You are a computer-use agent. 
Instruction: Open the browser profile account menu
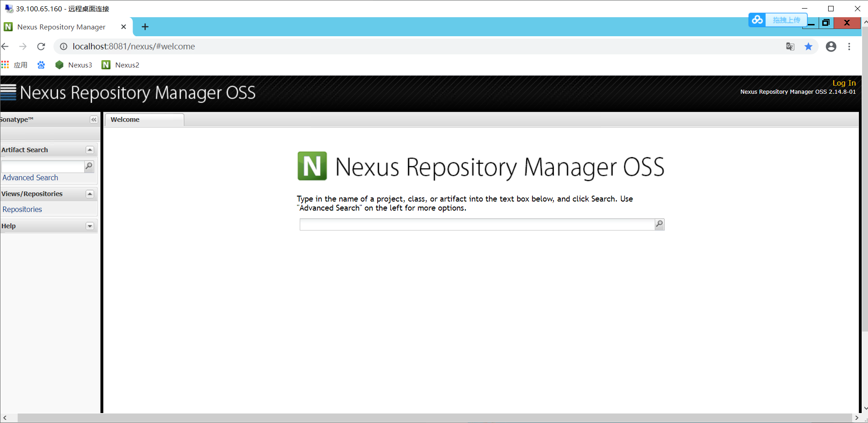click(831, 46)
